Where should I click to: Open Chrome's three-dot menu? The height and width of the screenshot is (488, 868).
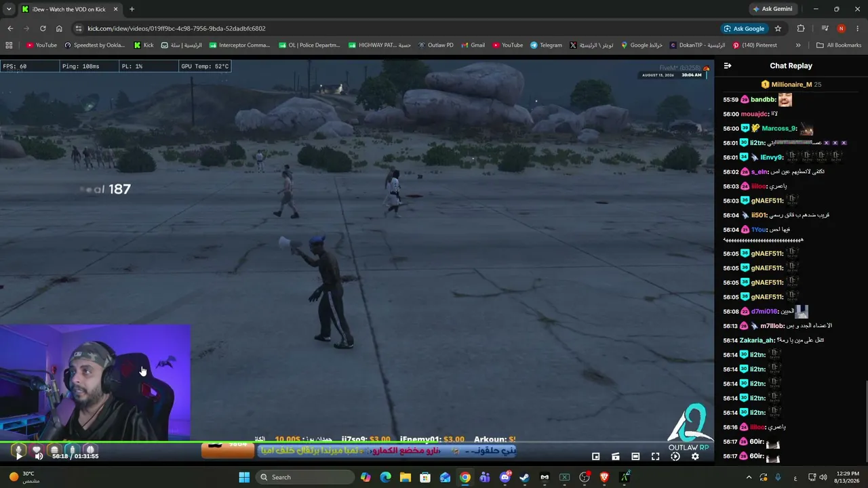[x=857, y=28]
